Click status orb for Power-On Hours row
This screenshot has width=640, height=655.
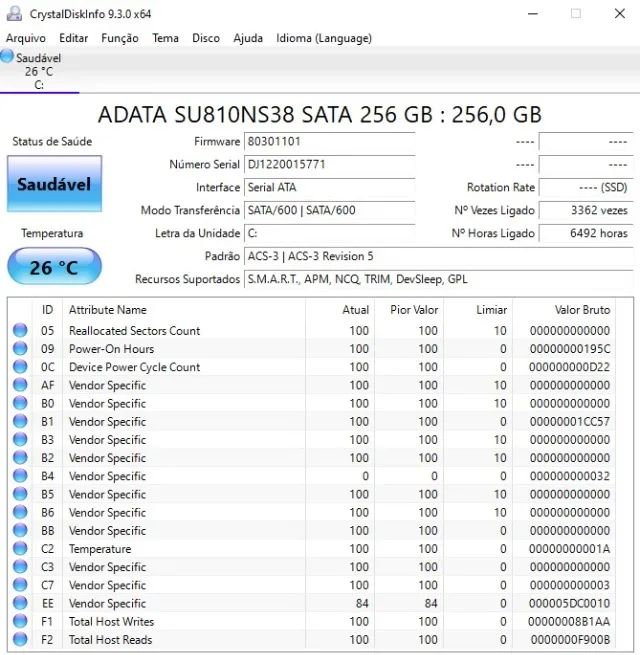(x=20, y=348)
